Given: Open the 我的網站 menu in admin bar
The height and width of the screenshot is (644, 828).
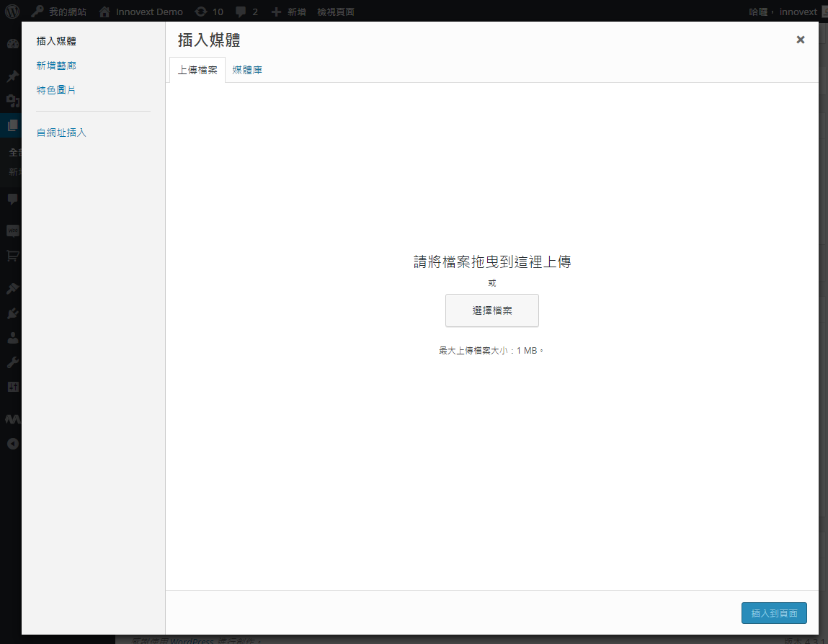Looking at the screenshot, I should tap(59, 12).
